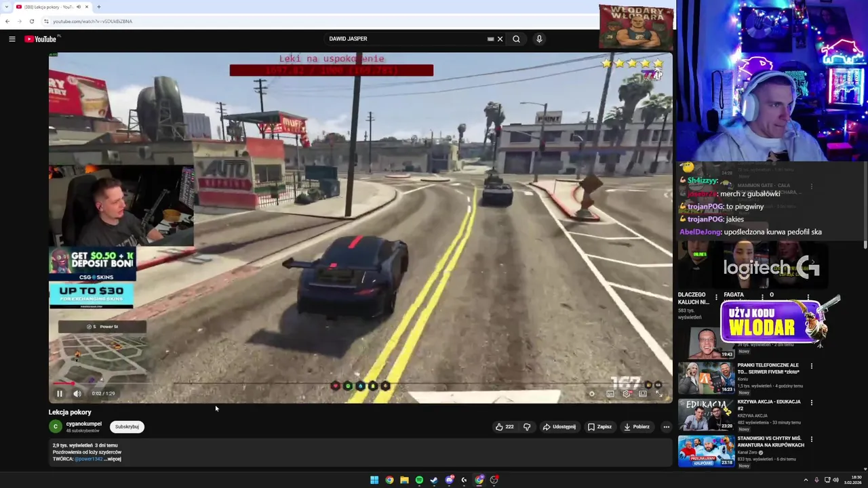
Task: Reload the page
Action: tap(31, 21)
